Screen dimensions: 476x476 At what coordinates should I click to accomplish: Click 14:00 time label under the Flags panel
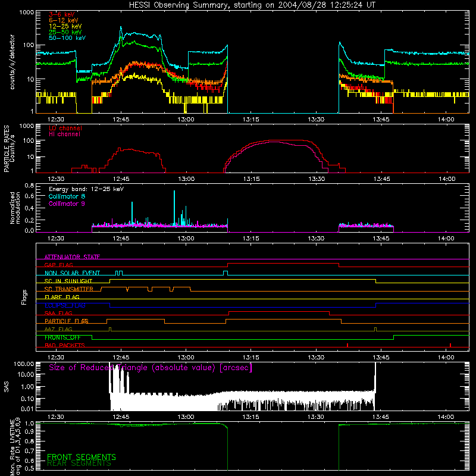point(446,358)
